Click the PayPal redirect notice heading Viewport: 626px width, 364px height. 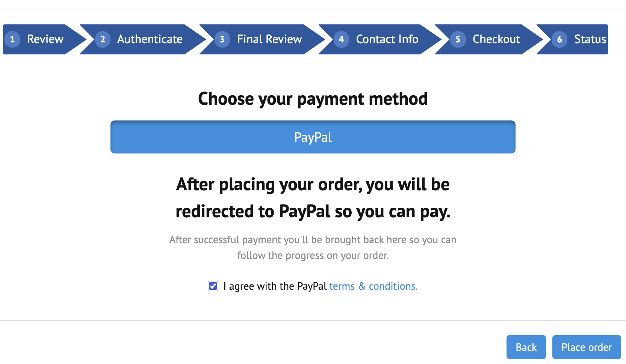point(313,198)
